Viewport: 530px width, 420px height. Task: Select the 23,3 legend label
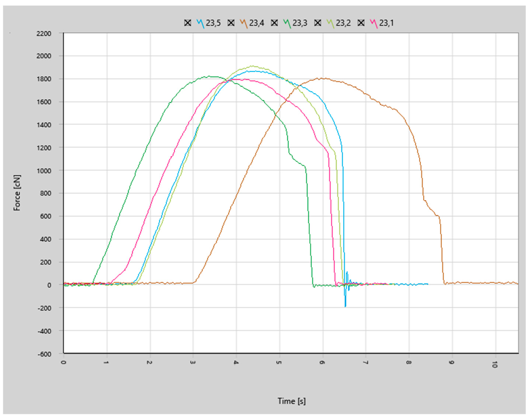tap(300, 23)
